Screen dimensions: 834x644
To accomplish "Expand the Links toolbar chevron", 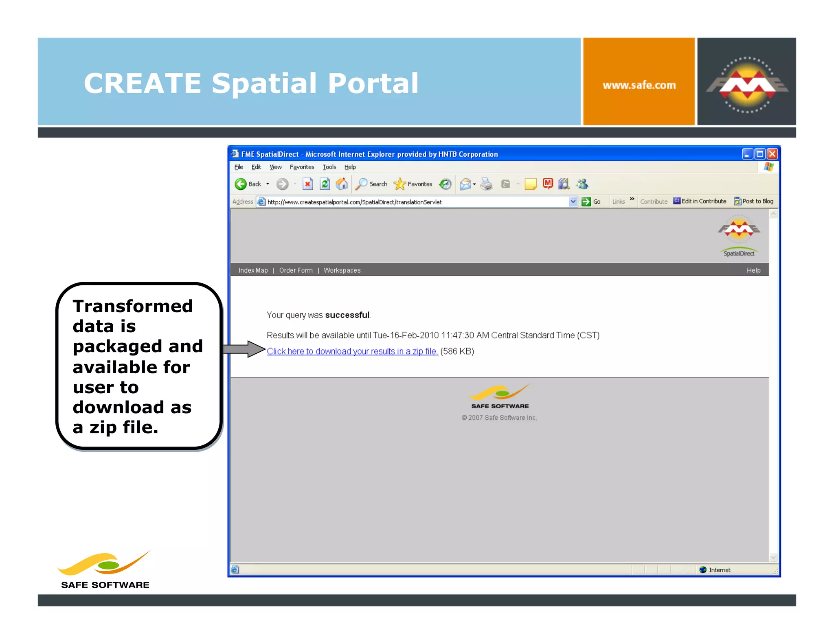I will [632, 199].
